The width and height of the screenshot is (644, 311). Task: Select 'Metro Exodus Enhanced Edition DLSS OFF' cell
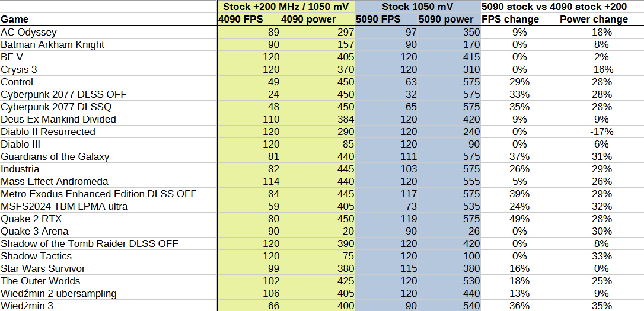pos(109,194)
